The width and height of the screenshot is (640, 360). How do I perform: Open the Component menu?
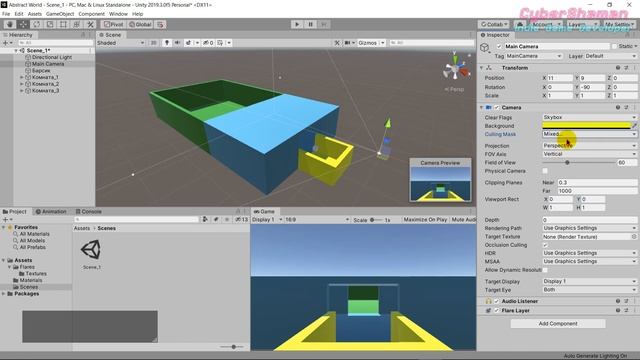[91, 14]
